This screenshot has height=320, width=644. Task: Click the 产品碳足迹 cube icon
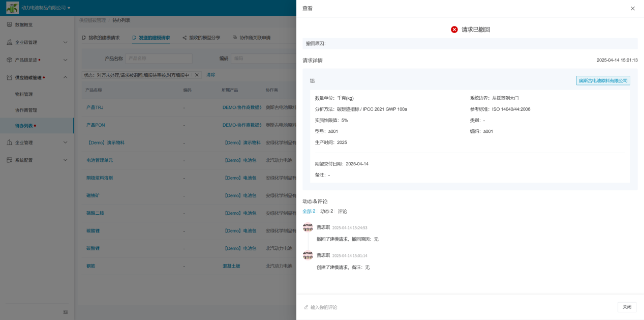click(9, 60)
